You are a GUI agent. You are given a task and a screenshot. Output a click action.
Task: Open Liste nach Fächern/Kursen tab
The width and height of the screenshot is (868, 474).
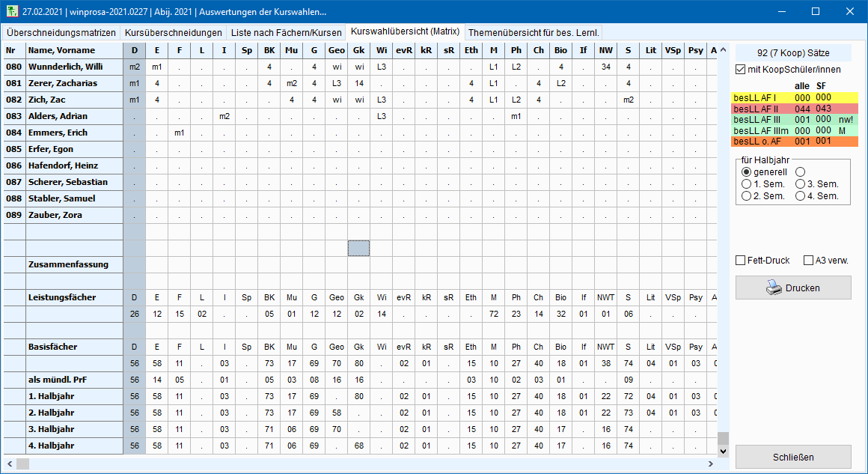[286, 33]
